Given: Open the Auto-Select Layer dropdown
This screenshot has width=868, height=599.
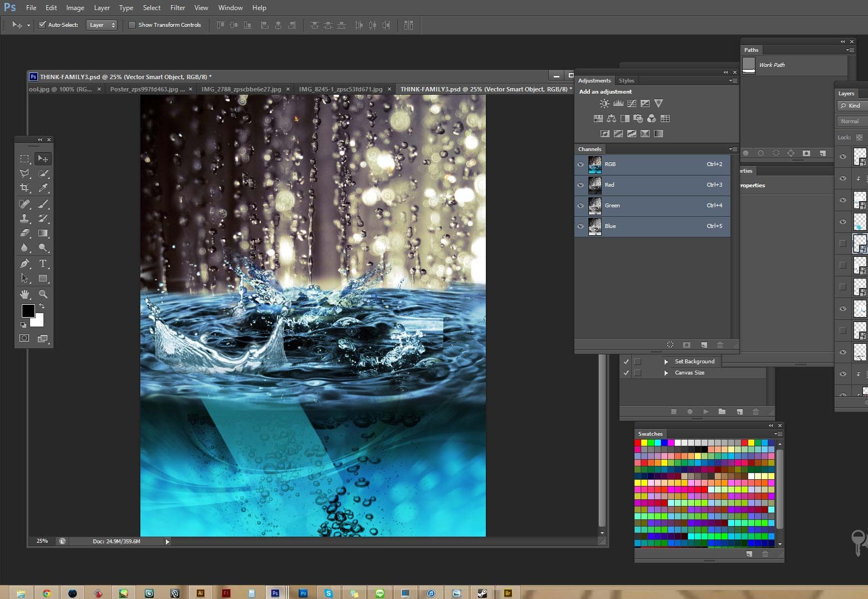Looking at the screenshot, I should [x=101, y=25].
